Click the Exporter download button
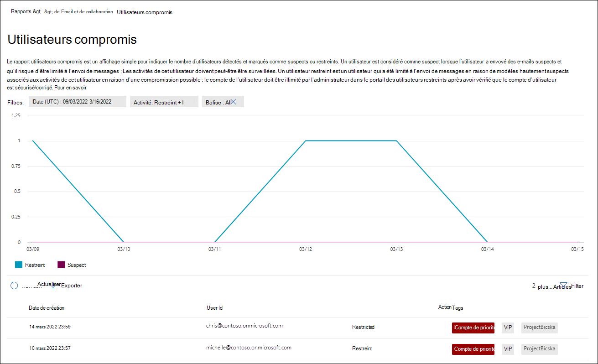This screenshot has width=598, height=364. (x=68, y=286)
